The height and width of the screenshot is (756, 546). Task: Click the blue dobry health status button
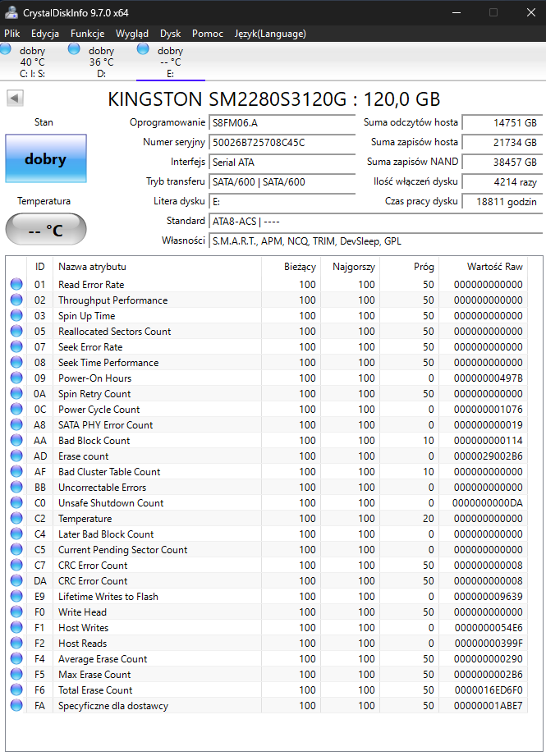(46, 158)
